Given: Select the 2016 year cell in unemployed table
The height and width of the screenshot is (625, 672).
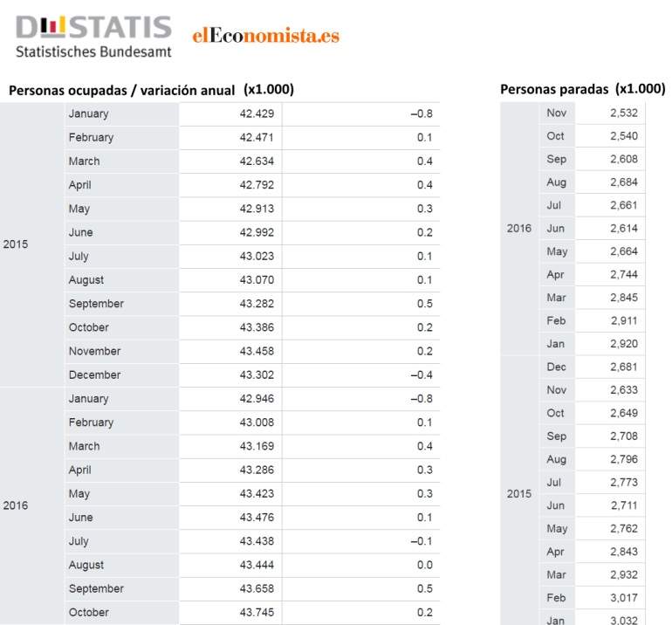Looking at the screenshot, I should [x=519, y=229].
